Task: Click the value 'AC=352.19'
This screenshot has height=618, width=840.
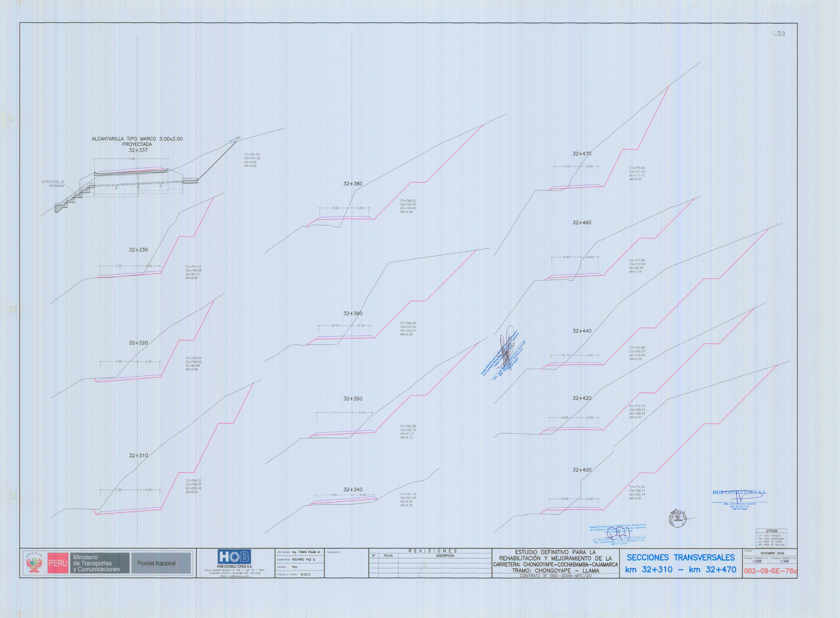Action: tap(637, 495)
